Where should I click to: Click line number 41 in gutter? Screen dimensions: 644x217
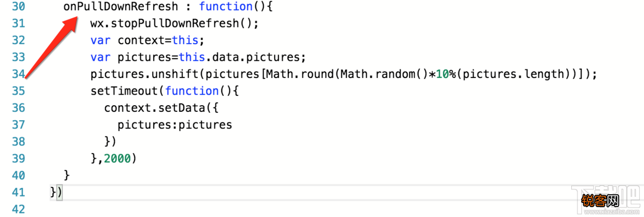(x=18, y=193)
